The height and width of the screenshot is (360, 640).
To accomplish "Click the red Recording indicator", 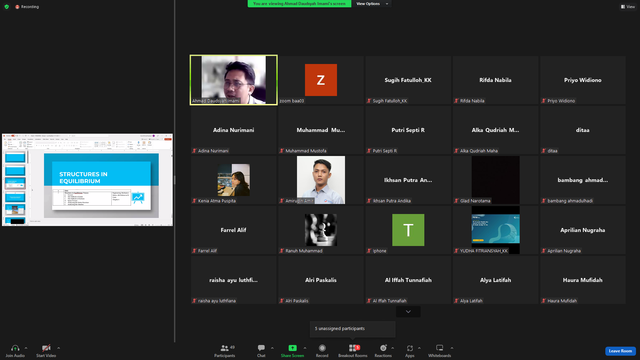I will (x=27, y=7).
